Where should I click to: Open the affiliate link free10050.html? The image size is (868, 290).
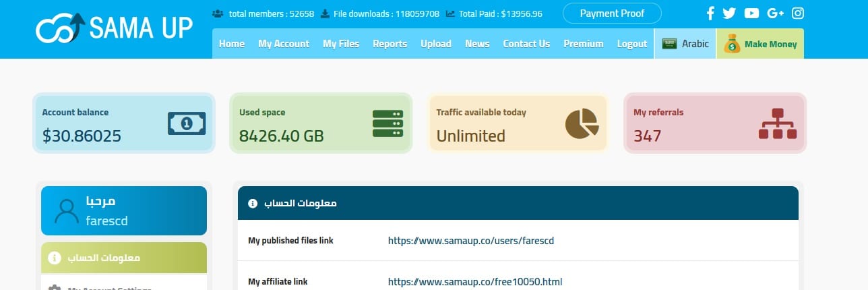[x=475, y=282]
